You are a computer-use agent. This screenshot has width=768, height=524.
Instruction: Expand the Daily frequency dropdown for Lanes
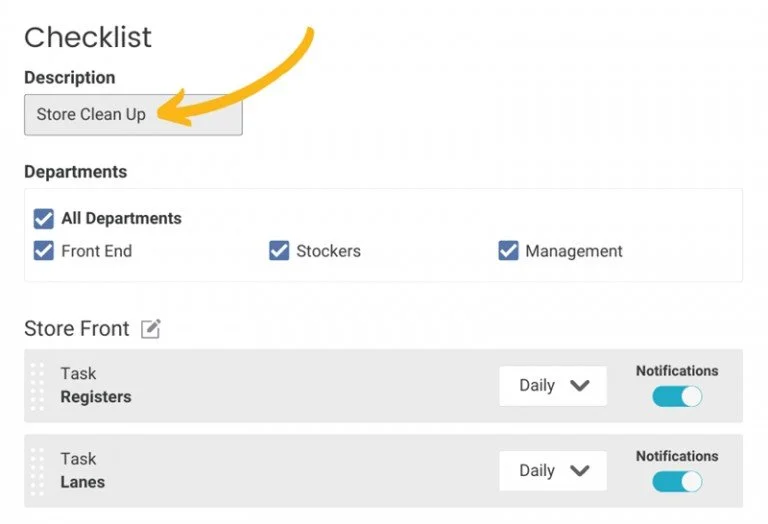coord(552,471)
